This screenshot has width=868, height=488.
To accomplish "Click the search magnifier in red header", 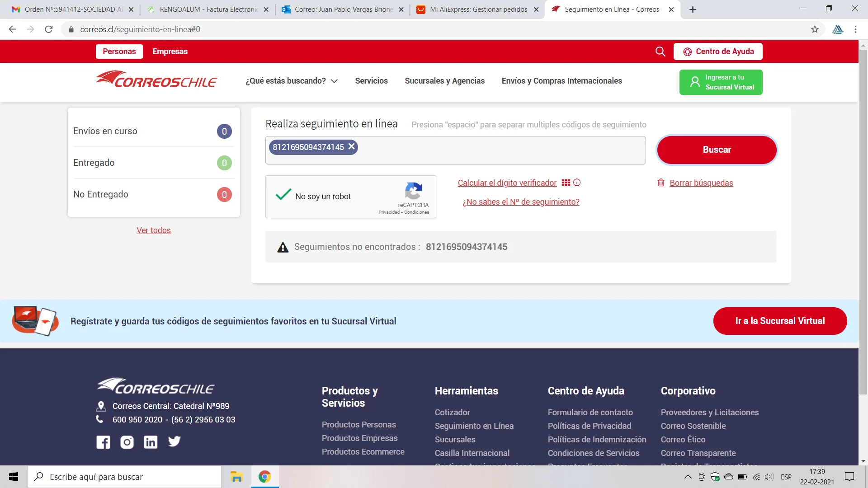I will pyautogui.click(x=660, y=52).
